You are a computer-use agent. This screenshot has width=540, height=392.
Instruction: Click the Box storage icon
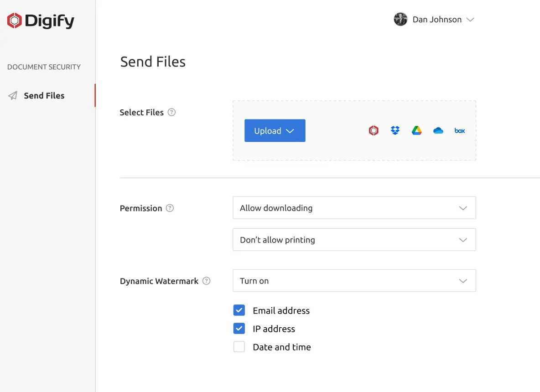[460, 131]
